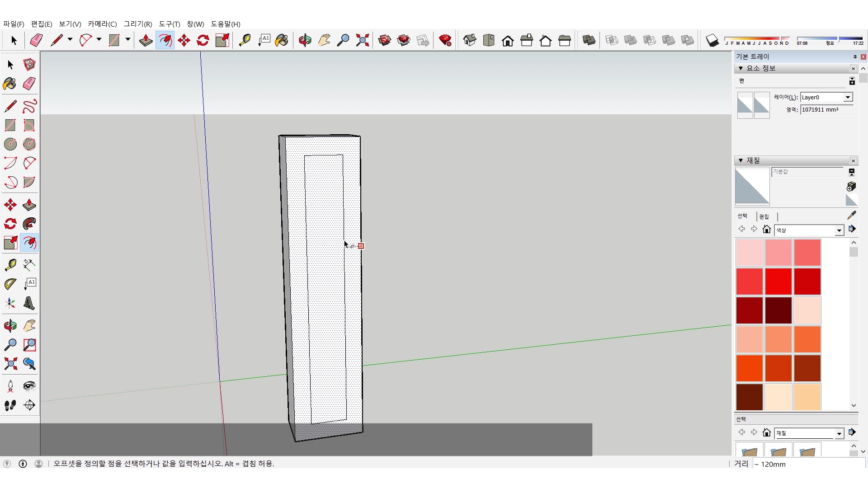Choose the Eraser tool in top toolbar

[x=36, y=40]
